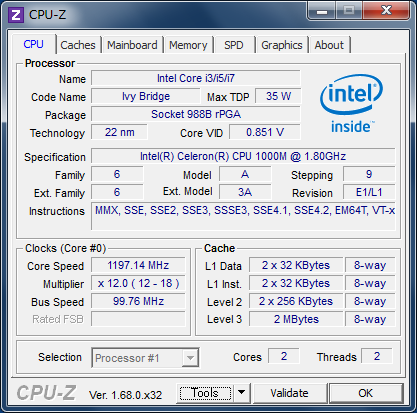
Task: Switch to the Caches tab
Action: click(78, 45)
